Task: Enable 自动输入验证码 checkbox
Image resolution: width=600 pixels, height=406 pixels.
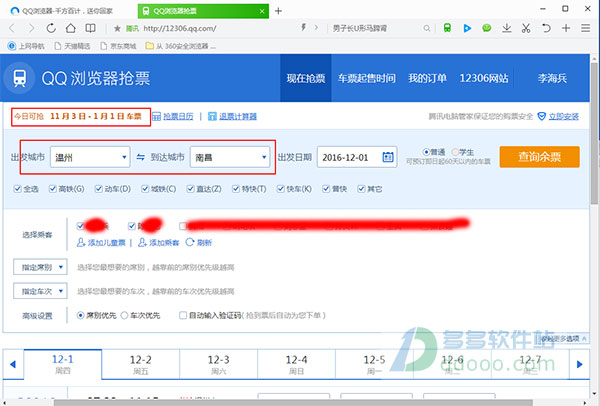Action: pyautogui.click(x=183, y=315)
